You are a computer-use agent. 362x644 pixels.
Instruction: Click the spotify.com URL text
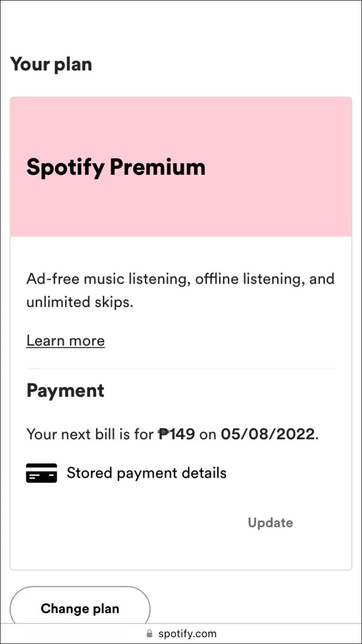click(187, 634)
